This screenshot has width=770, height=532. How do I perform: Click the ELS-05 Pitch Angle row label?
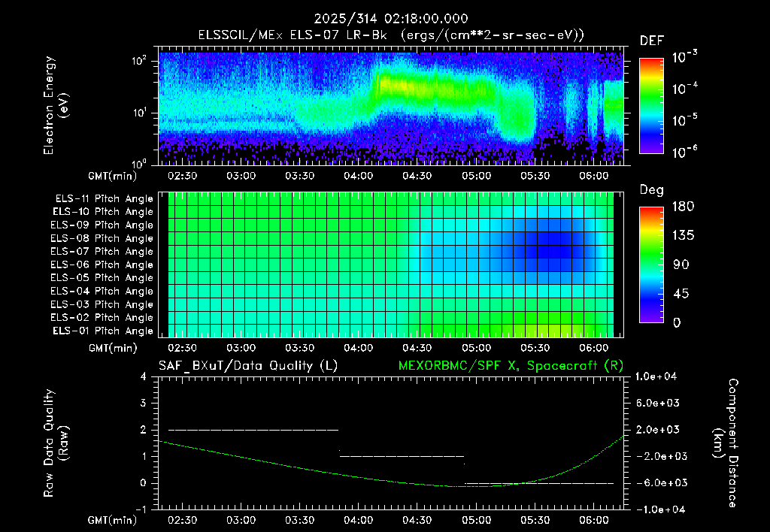point(102,278)
